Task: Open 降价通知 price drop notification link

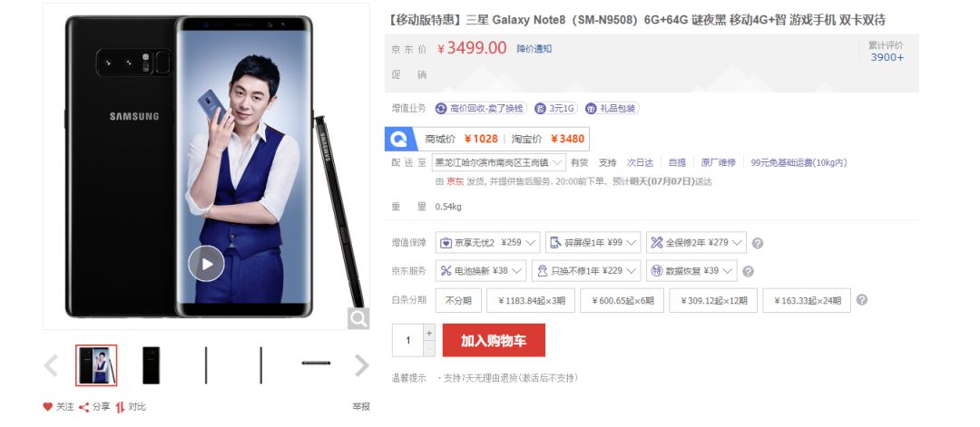Action: [x=534, y=49]
